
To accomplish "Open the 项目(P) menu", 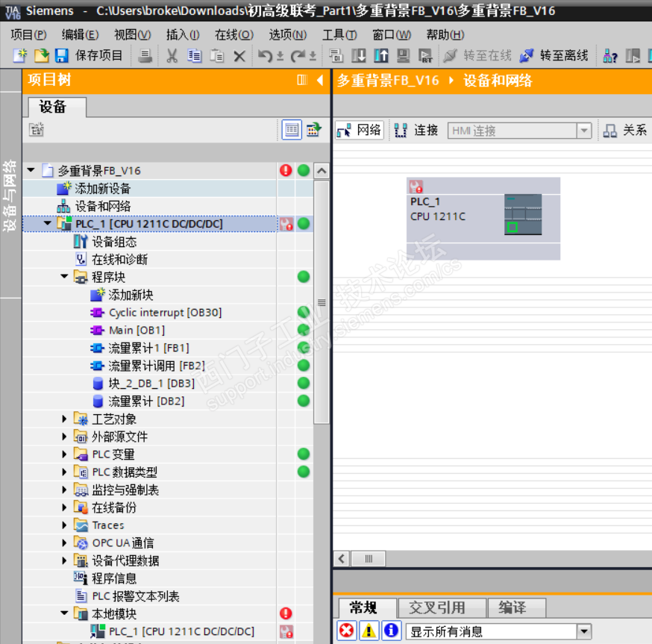I will pyautogui.click(x=28, y=34).
